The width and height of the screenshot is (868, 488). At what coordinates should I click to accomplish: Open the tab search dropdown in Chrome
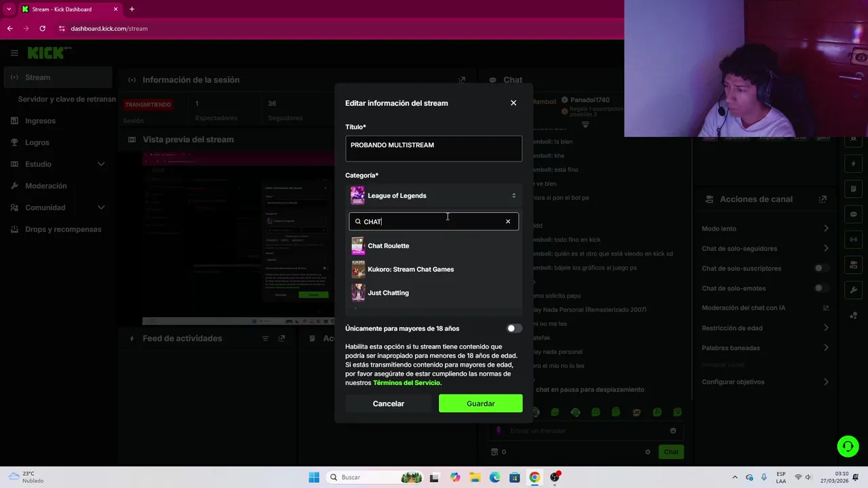coord(9,9)
